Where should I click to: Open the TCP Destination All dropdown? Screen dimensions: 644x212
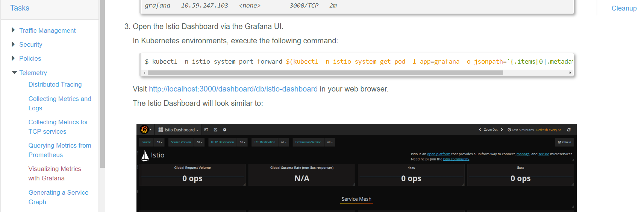click(x=284, y=142)
